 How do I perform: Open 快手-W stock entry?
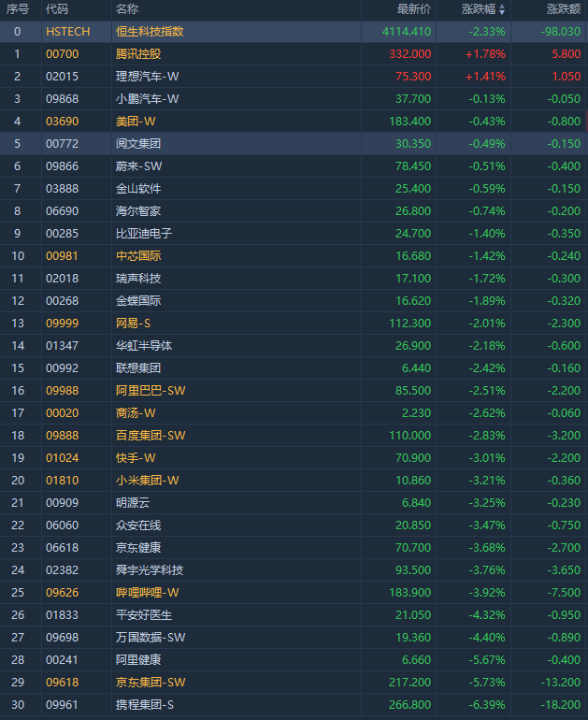point(136,458)
